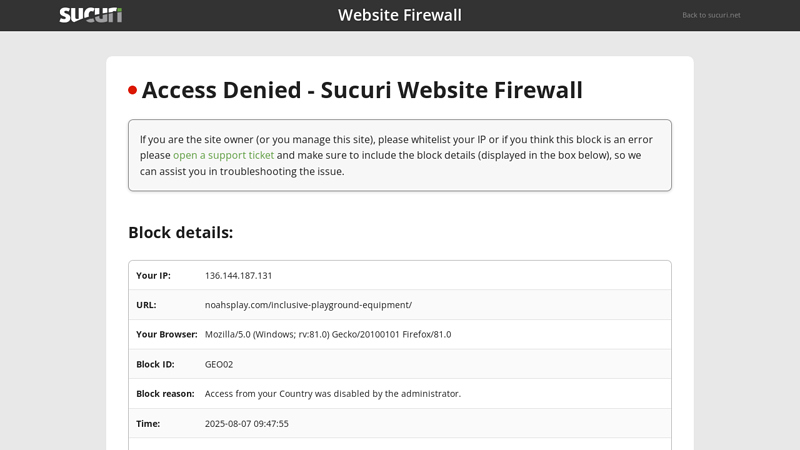Select the IP address 136.144.187.131
Image resolution: width=800 pixels, height=450 pixels.
coord(238,276)
